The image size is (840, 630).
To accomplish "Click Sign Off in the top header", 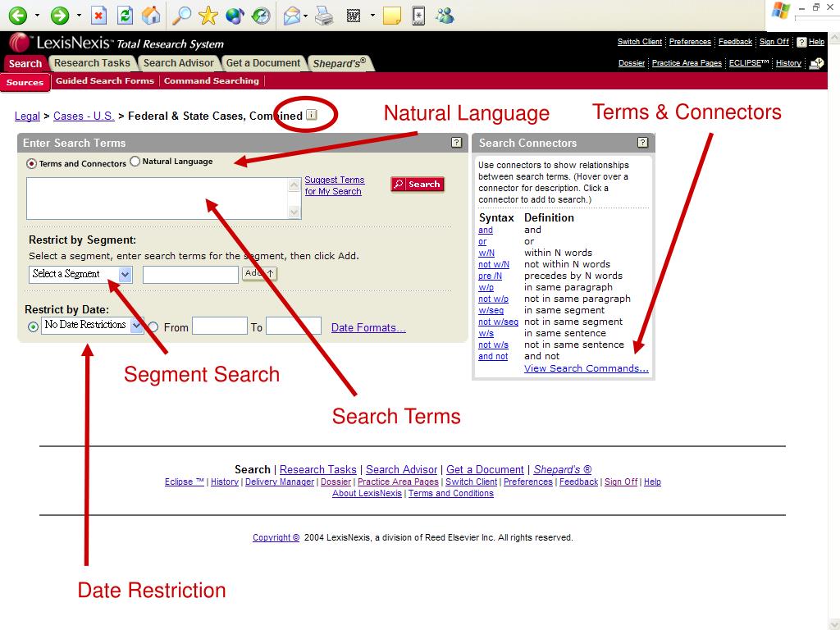I will click(x=774, y=42).
